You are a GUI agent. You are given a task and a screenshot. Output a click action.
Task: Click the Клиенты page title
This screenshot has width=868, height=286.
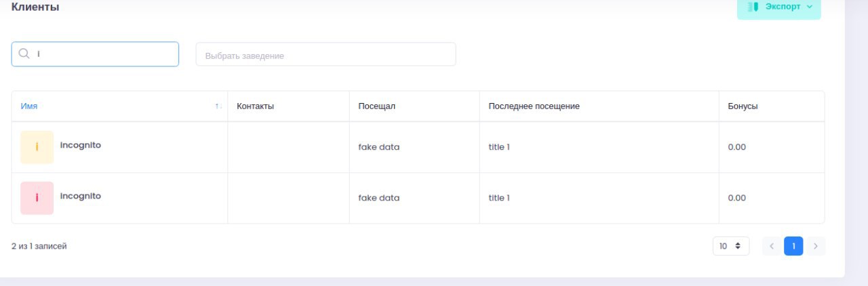35,7
